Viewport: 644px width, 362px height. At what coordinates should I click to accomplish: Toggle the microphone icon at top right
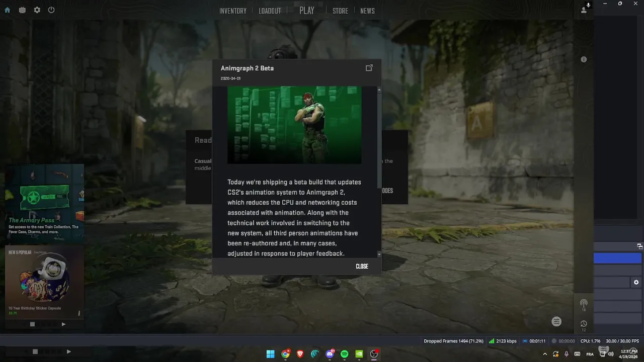coord(588,5)
